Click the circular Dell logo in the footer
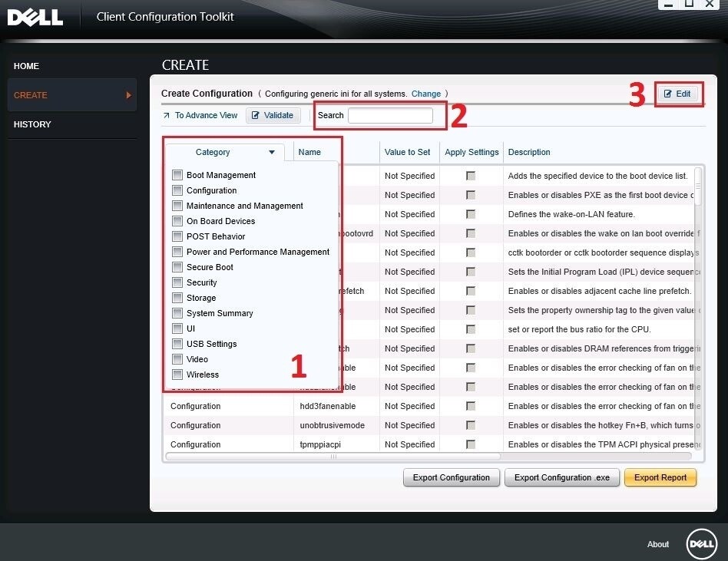The width and height of the screenshot is (728, 561). click(x=701, y=544)
